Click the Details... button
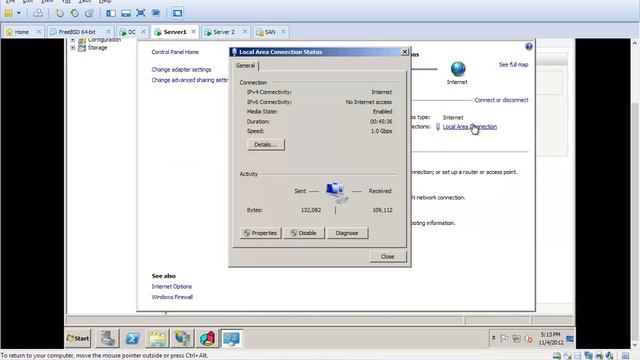Image resolution: width=640 pixels, height=360 pixels. pyautogui.click(x=266, y=144)
